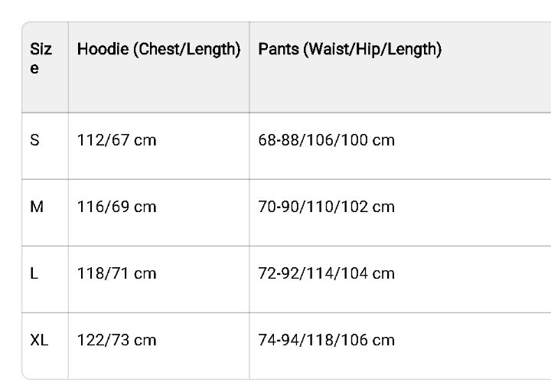
Task: Click the (Waist/Hip/Length) text in the header
Action: coord(372,50)
